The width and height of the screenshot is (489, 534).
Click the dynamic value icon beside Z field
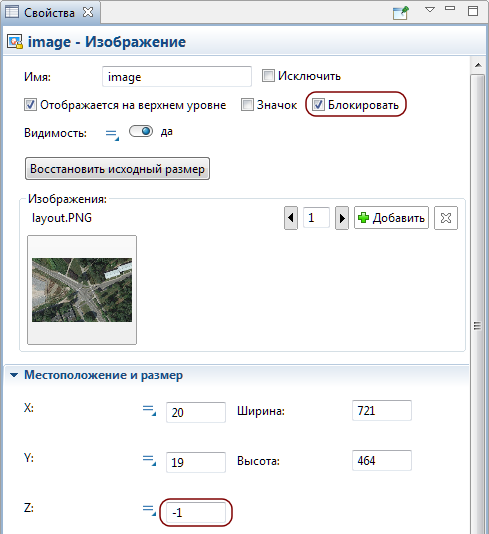(149, 510)
